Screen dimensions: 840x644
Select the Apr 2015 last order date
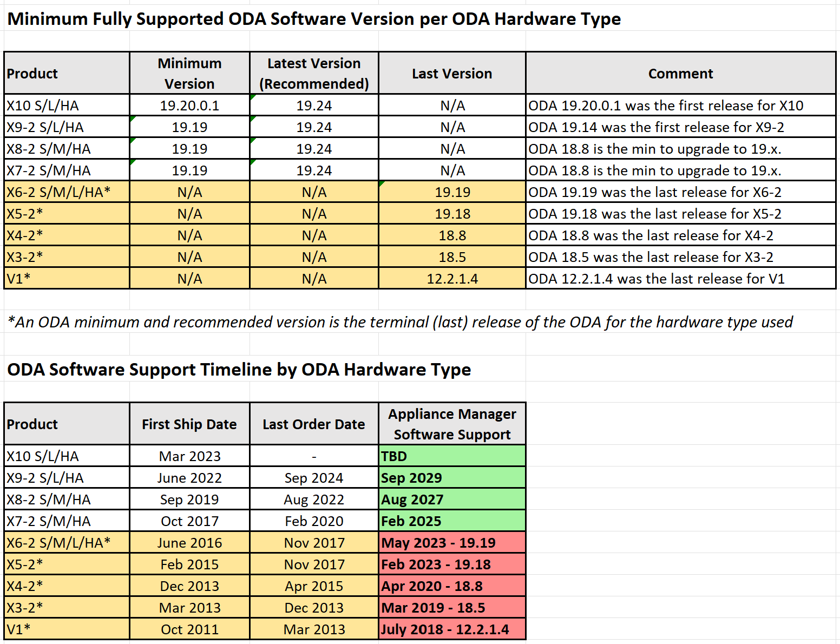[314, 586]
